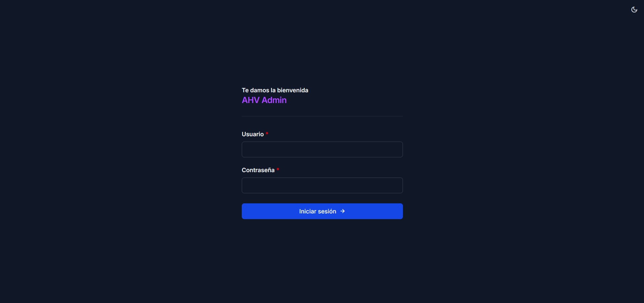Click the Contraseña required asterisk marker
Image resolution: width=644 pixels, height=303 pixels.
(278, 169)
